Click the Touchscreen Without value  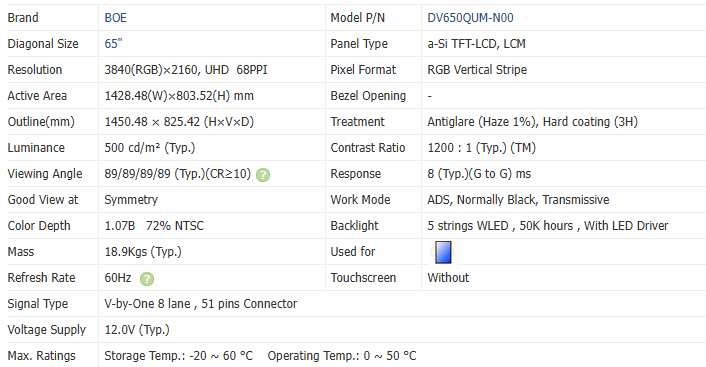(448, 278)
